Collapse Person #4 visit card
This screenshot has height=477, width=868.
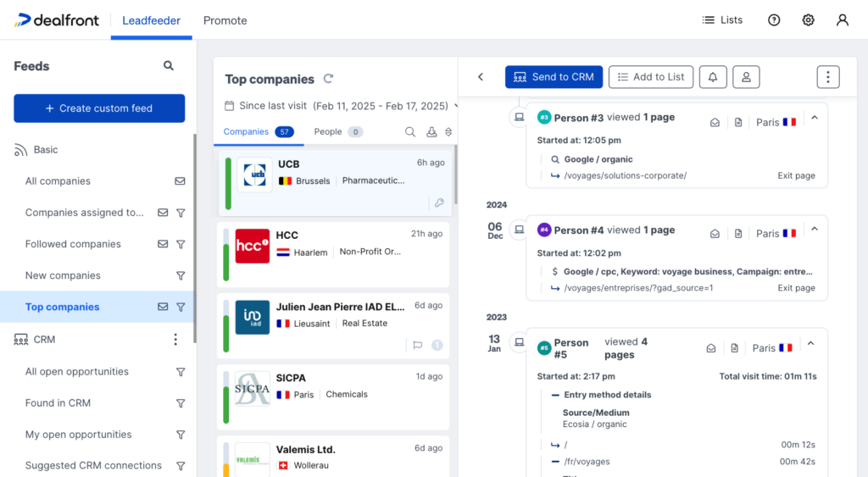coord(815,229)
